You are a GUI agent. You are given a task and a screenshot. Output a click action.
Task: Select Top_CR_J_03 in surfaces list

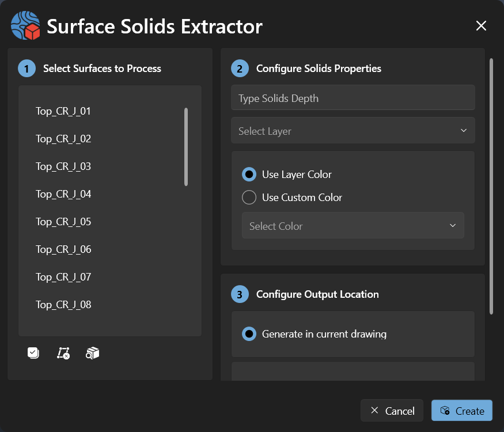63,166
